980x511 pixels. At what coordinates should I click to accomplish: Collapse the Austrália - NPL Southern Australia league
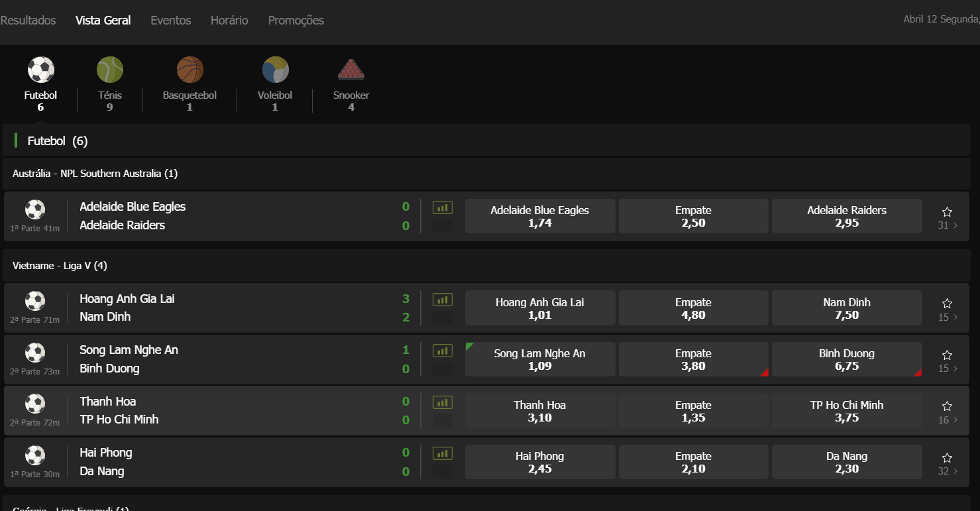click(487, 174)
